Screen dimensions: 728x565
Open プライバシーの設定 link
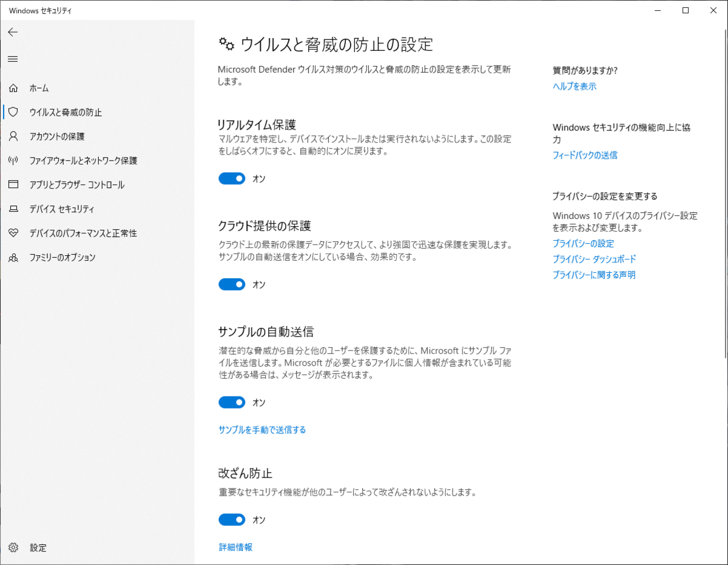(583, 243)
